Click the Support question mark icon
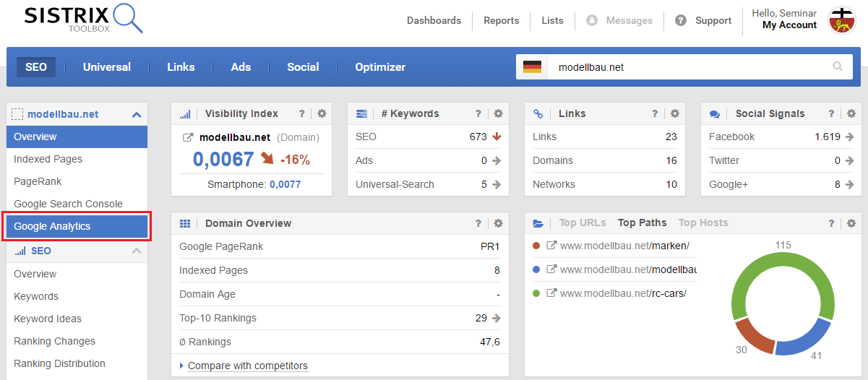This screenshot has width=868, height=380. point(681,21)
